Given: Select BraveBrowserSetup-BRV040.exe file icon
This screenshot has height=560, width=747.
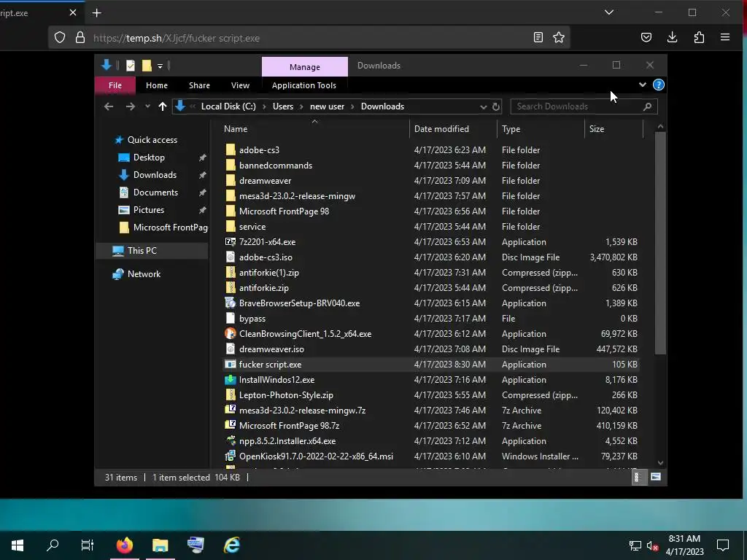Looking at the screenshot, I should pos(230,303).
